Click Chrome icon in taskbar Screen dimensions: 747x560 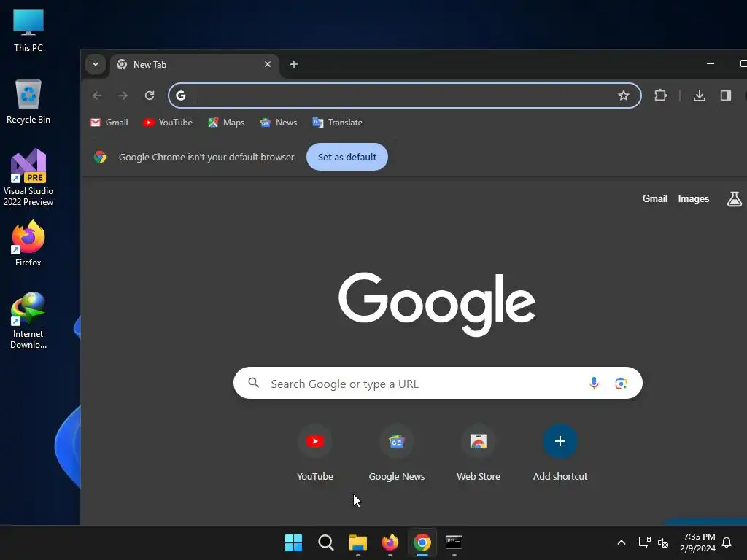[x=422, y=542]
